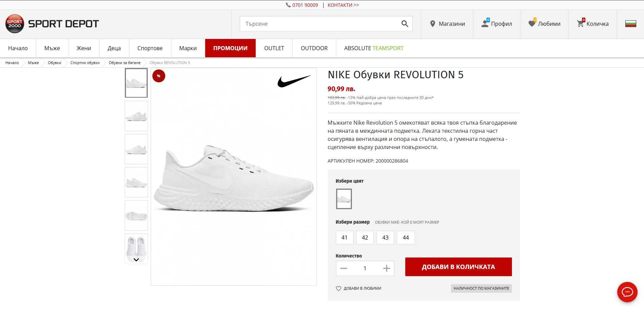This screenshot has width=644, height=309.
Task: Open ABSOLUTE TEAMSPORT menu item
Action: 374,48
